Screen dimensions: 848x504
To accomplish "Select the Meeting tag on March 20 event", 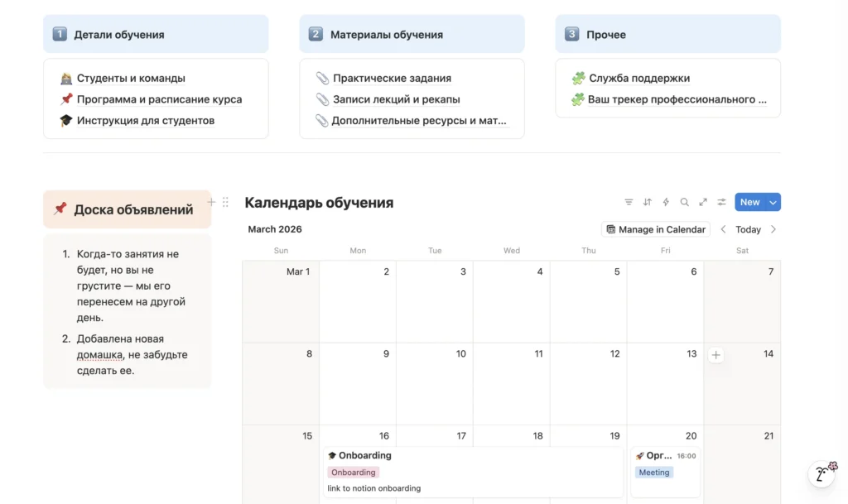I will 654,473.
